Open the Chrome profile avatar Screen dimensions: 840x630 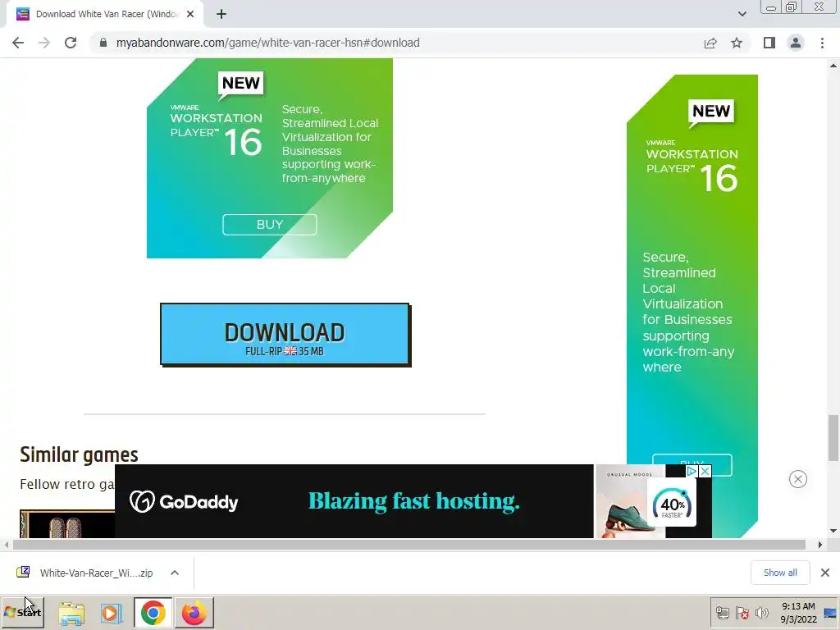point(796,43)
